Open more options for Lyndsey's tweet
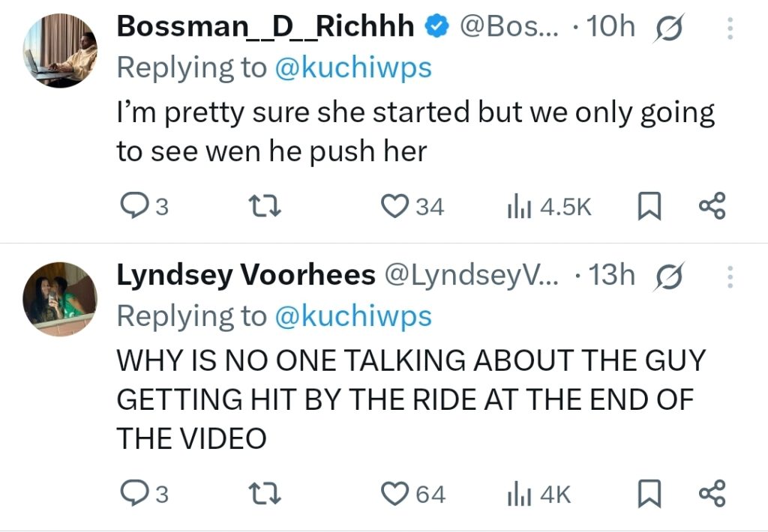 pos(730,277)
